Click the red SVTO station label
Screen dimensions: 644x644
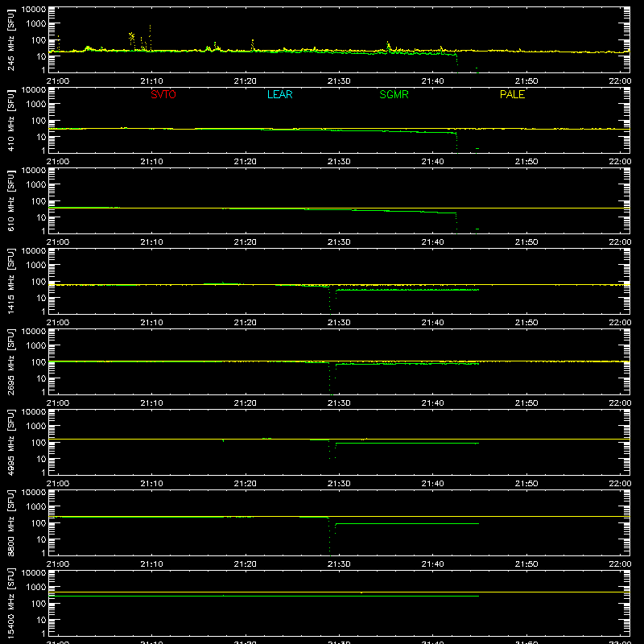(x=163, y=94)
